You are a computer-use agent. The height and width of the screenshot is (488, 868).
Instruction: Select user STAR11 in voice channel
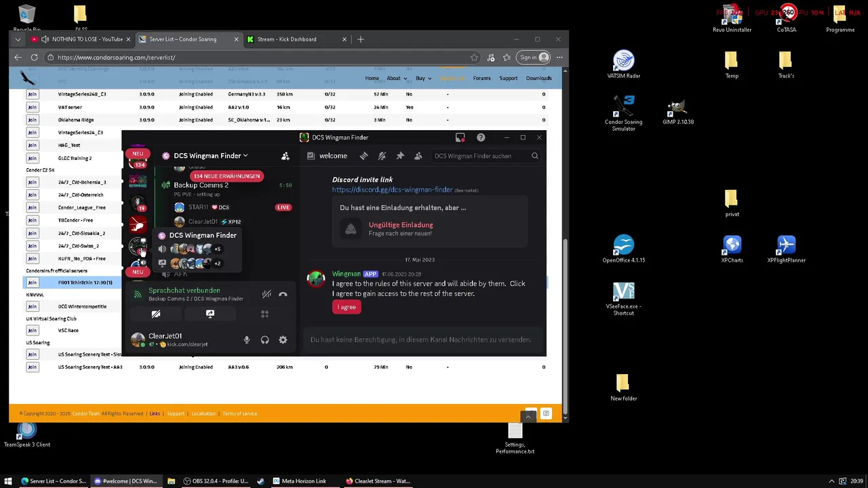coord(198,207)
